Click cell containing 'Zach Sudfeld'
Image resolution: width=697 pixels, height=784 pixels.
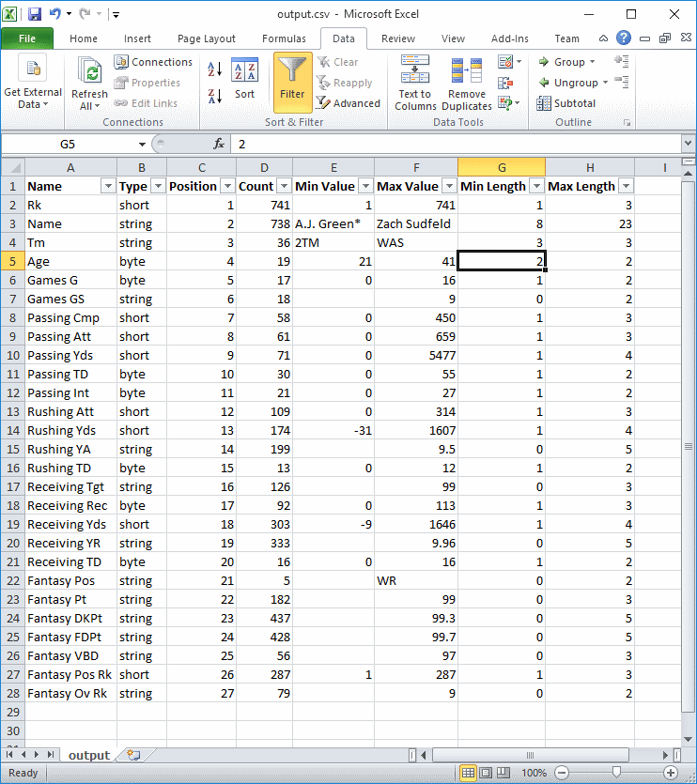coord(416,224)
